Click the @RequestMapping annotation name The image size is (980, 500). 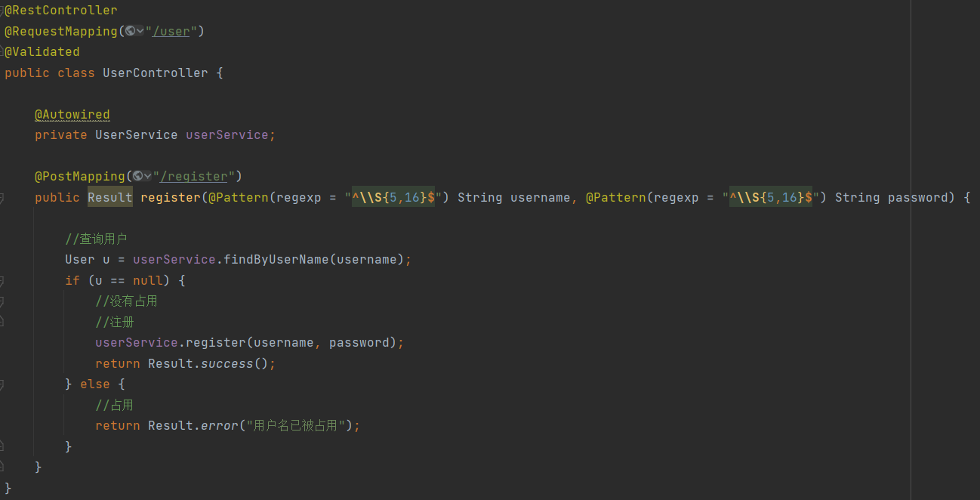[61, 32]
